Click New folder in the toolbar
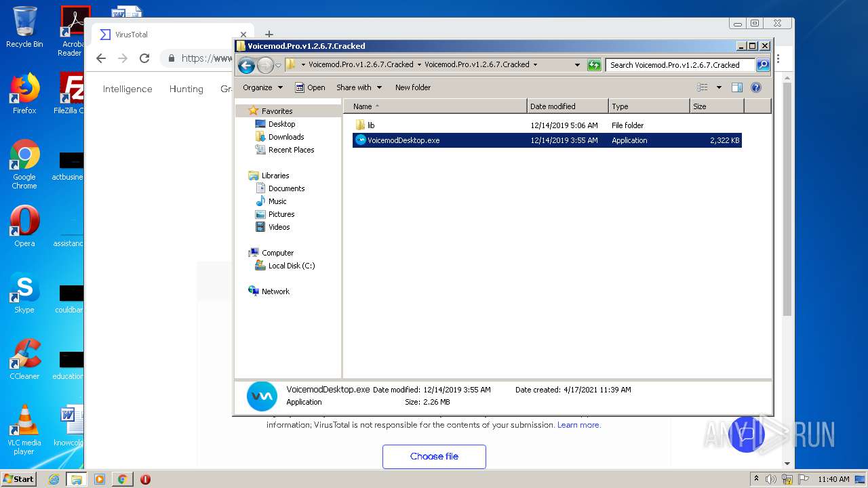 [x=413, y=87]
